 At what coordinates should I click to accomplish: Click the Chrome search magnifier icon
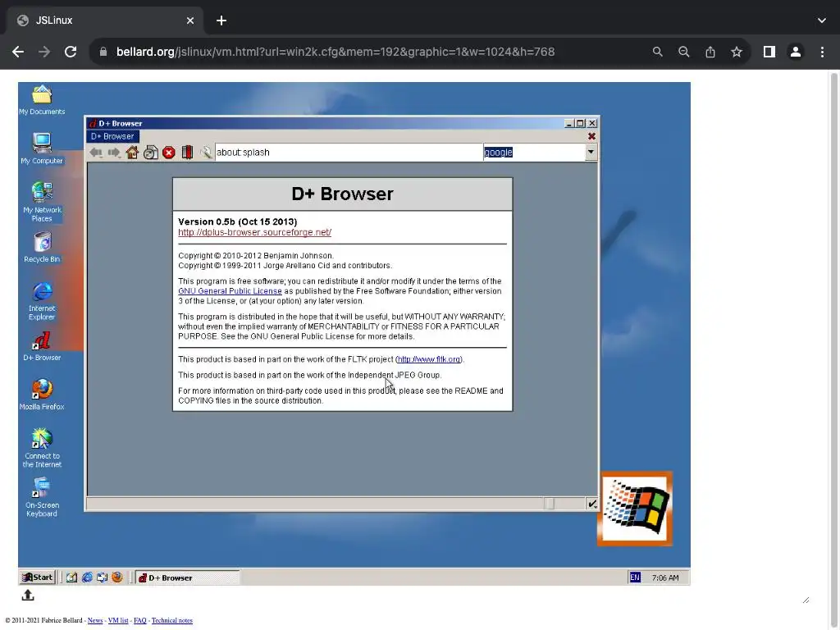[657, 52]
